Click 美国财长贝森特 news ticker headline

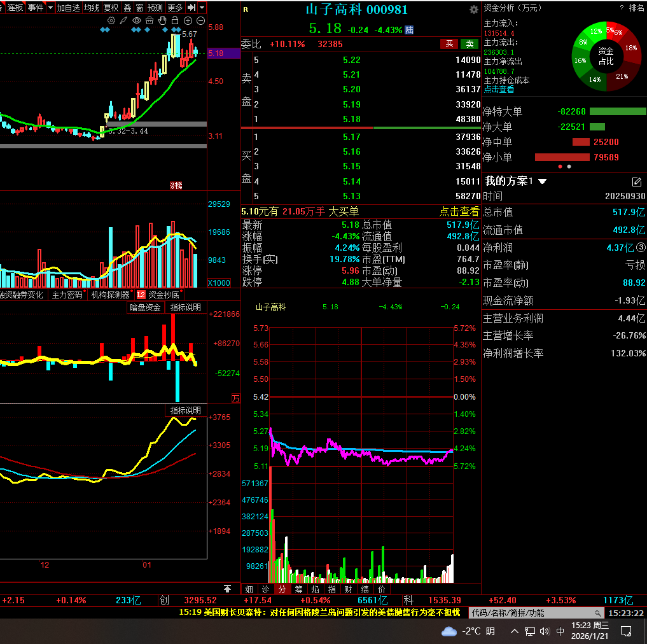(319, 612)
